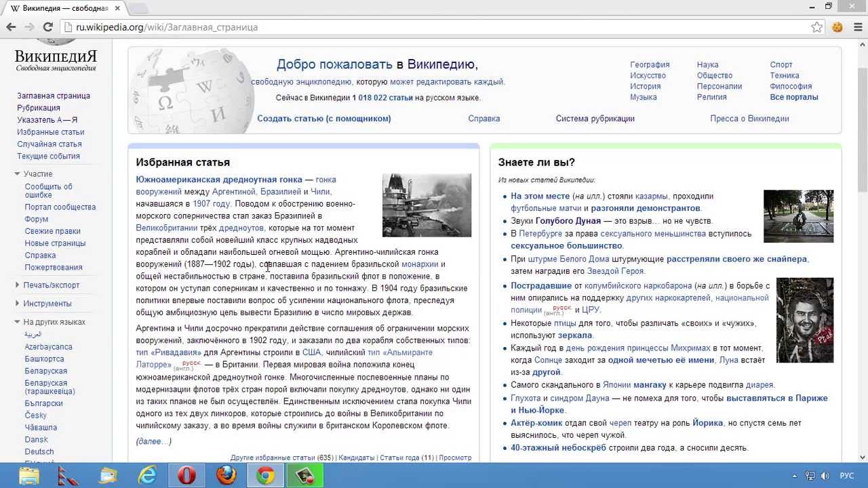Open Рубрикация in the sidebar
The image size is (868, 488).
coord(39,108)
